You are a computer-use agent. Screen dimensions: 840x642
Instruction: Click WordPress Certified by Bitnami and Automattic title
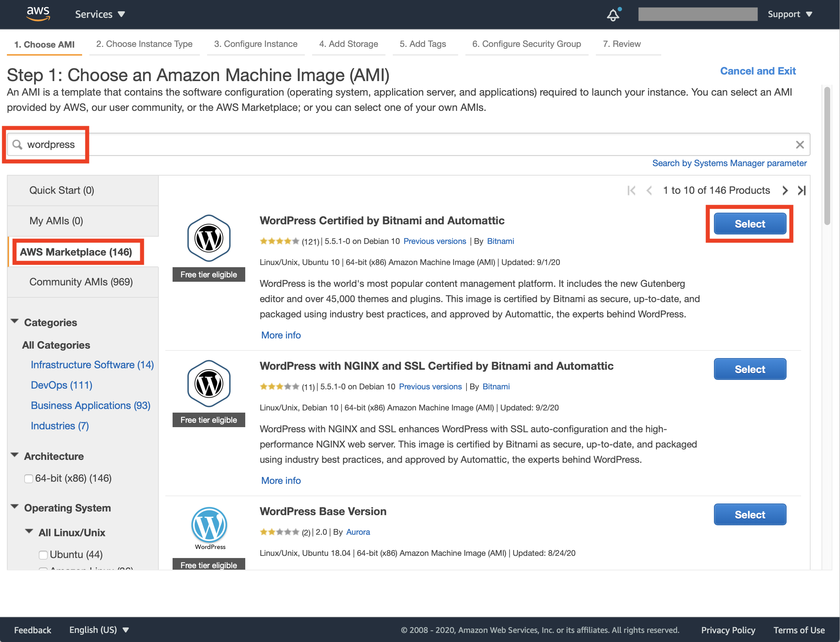coord(382,221)
